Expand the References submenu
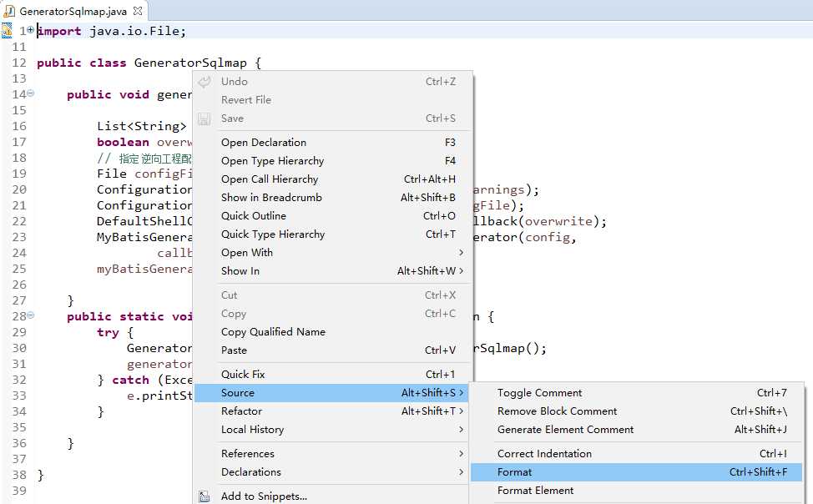This screenshot has height=504, width=813. pos(333,454)
